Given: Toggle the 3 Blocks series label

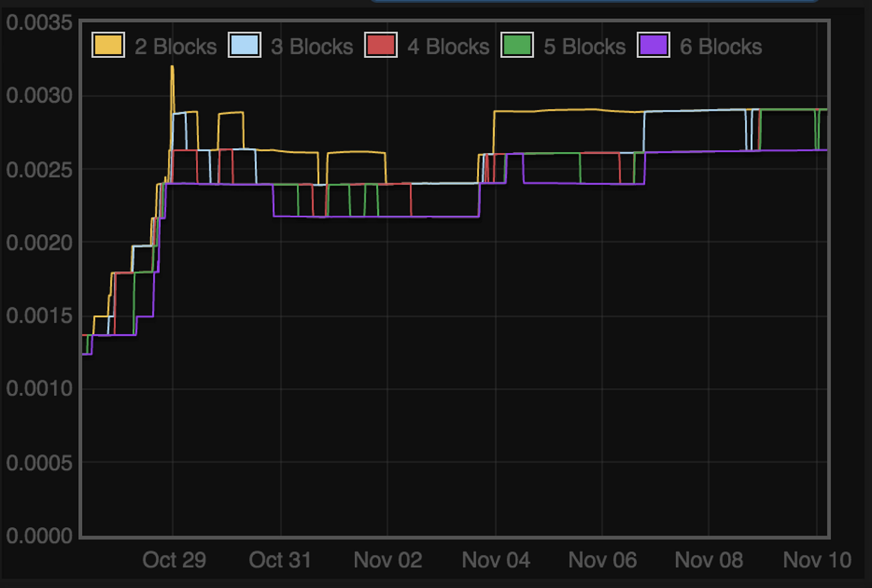Looking at the screenshot, I should click(x=312, y=46).
